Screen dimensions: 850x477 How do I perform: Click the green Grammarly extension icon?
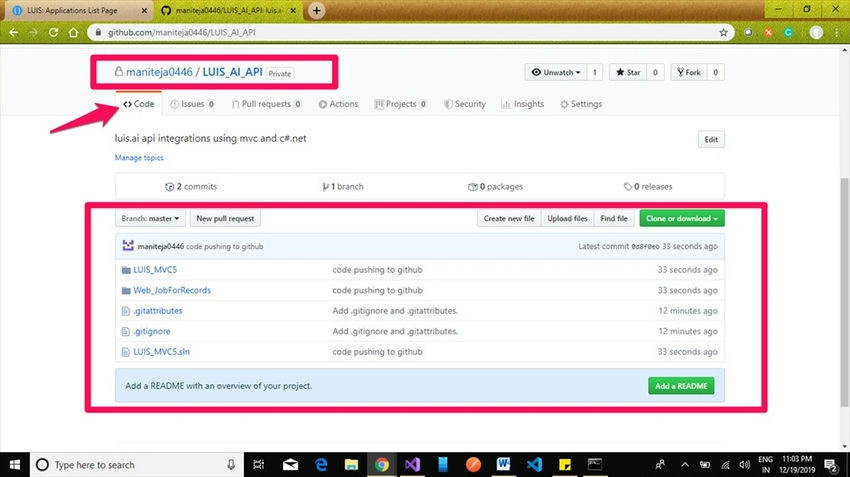coord(788,33)
